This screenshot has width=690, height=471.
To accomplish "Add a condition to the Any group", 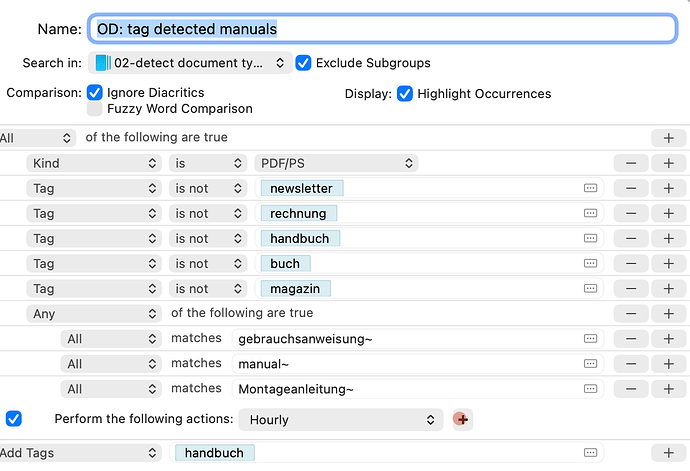I will pyautogui.click(x=668, y=314).
